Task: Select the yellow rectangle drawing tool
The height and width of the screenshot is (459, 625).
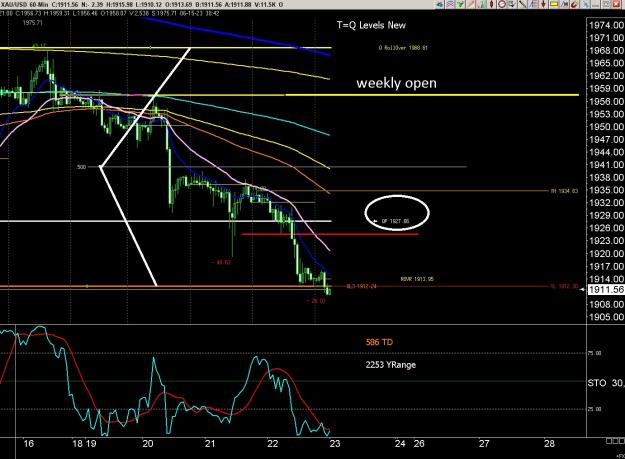Action: point(554,4)
